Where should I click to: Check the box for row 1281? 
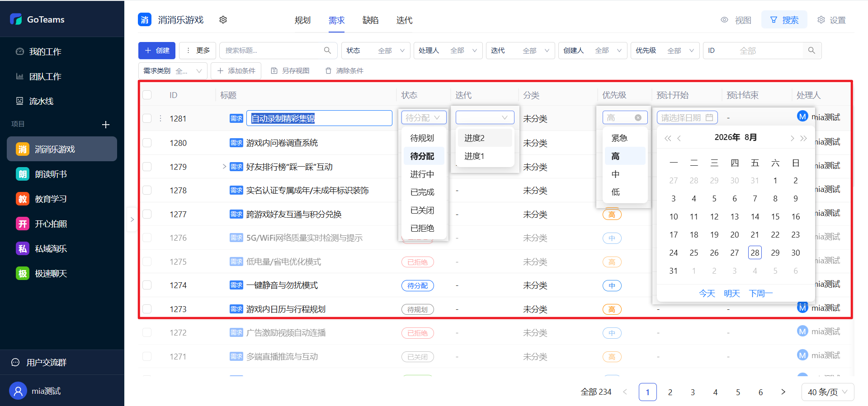coord(147,118)
